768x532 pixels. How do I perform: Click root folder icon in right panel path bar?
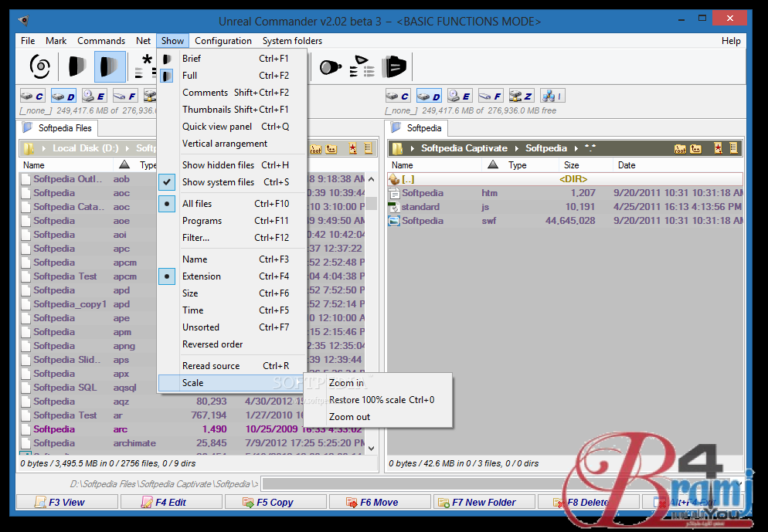point(680,148)
